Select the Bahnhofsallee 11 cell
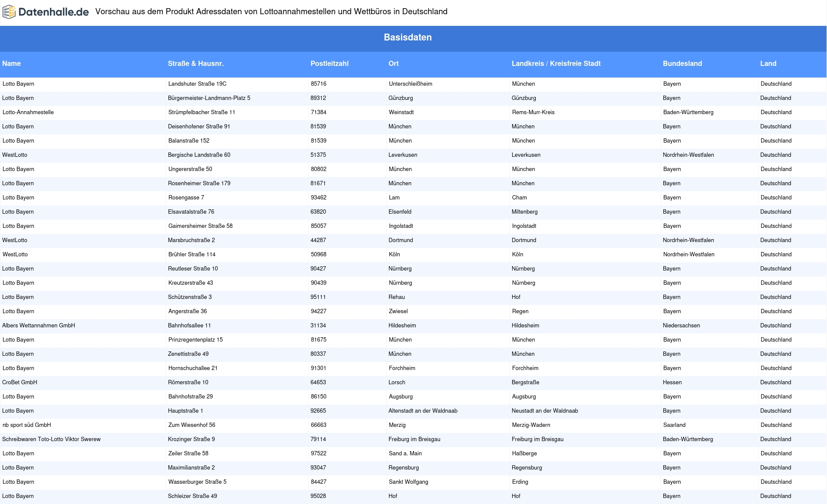The width and height of the screenshot is (827, 504). click(x=190, y=326)
